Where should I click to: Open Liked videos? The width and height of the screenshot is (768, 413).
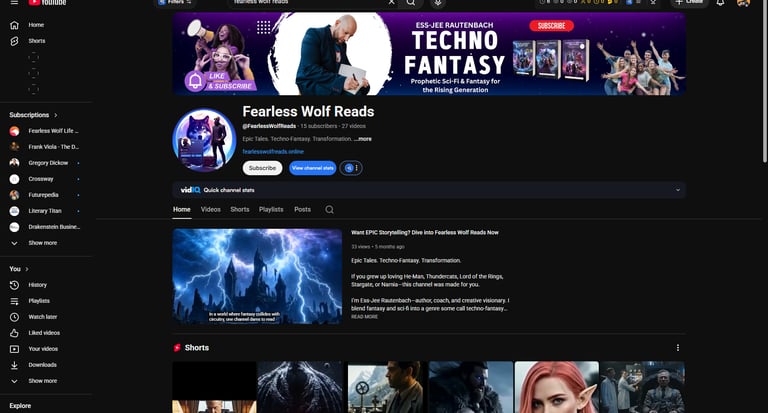45,333
